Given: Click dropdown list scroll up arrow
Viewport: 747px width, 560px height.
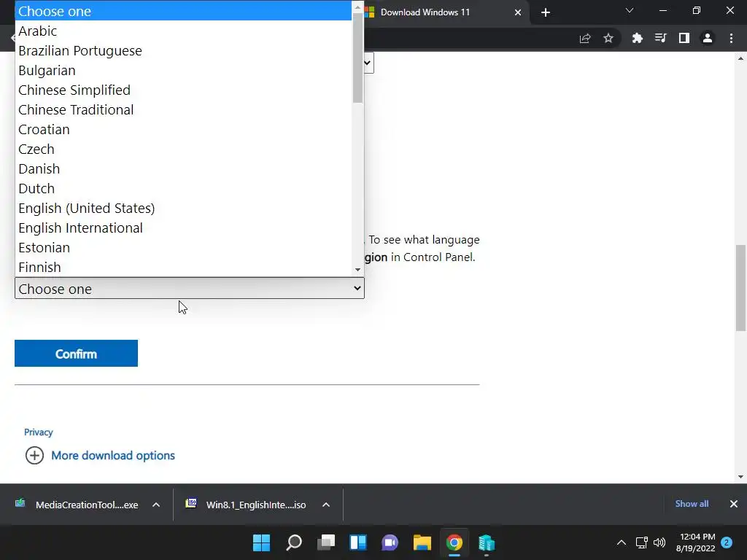Looking at the screenshot, I should (x=357, y=6).
